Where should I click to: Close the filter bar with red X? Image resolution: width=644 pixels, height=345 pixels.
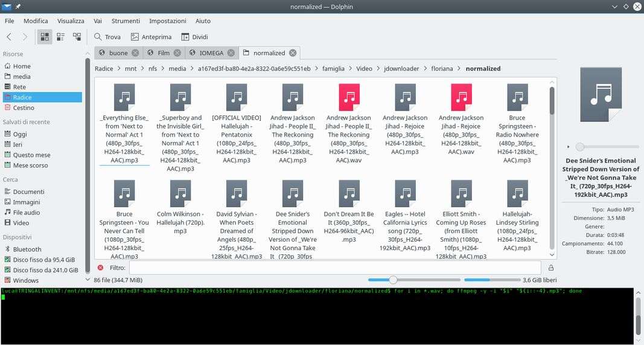click(100, 268)
